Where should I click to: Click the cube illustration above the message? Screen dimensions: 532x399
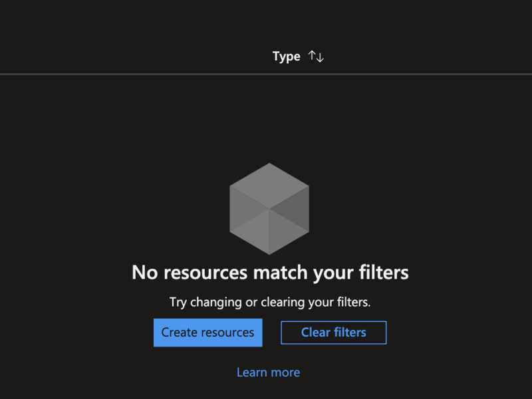(269, 207)
